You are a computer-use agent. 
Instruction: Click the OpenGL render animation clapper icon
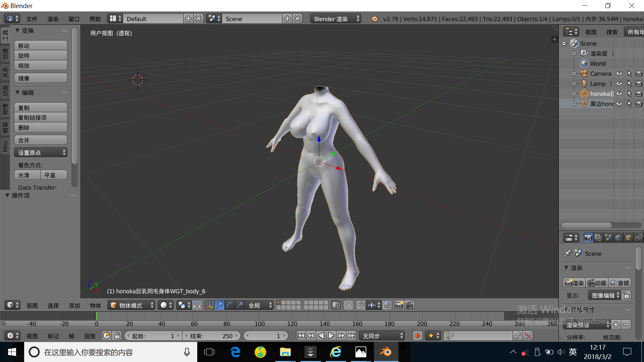(409, 305)
